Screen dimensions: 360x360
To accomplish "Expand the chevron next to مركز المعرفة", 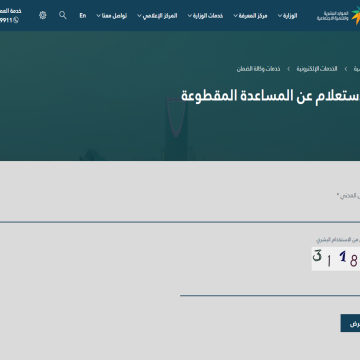I will pos(235,16).
